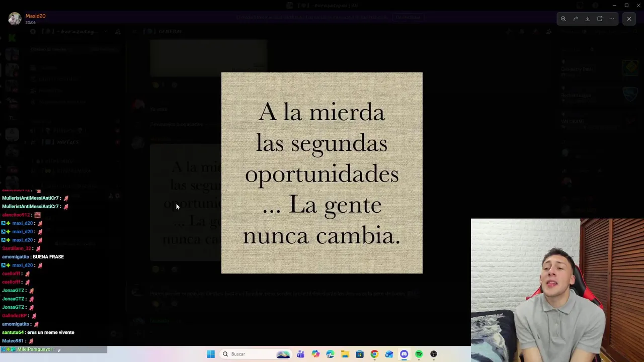Open Spotify from the taskbar

click(x=419, y=354)
